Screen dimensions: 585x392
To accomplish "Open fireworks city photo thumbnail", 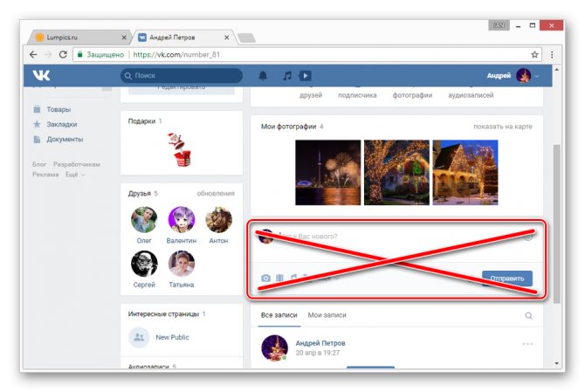I will [x=328, y=172].
